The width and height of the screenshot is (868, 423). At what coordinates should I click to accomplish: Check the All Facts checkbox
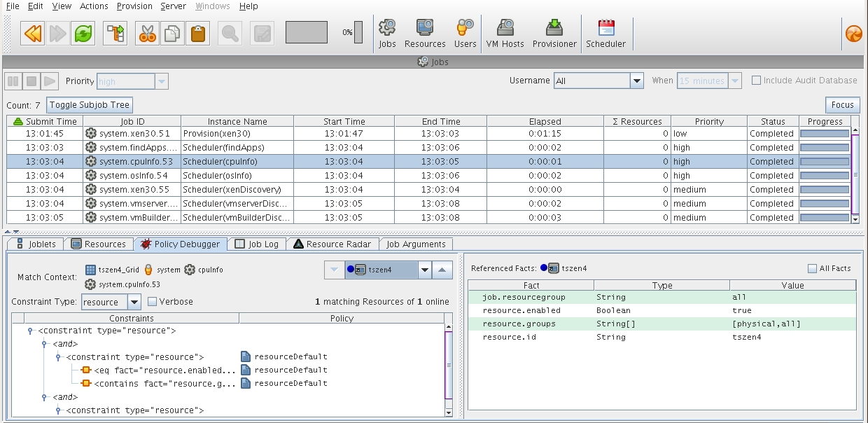(812, 268)
